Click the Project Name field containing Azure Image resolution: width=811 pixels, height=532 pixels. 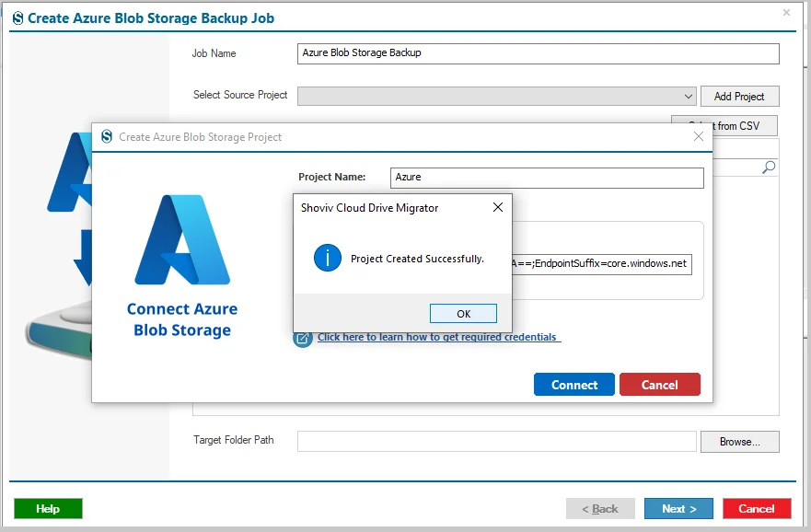point(547,178)
